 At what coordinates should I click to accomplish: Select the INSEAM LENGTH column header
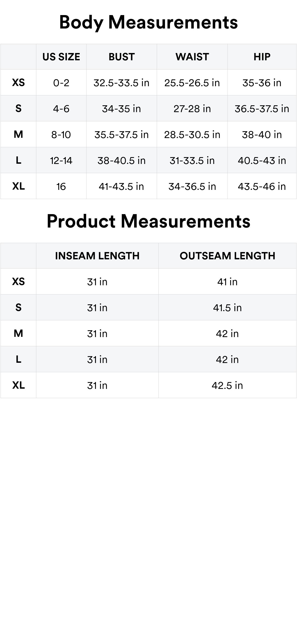click(x=97, y=256)
